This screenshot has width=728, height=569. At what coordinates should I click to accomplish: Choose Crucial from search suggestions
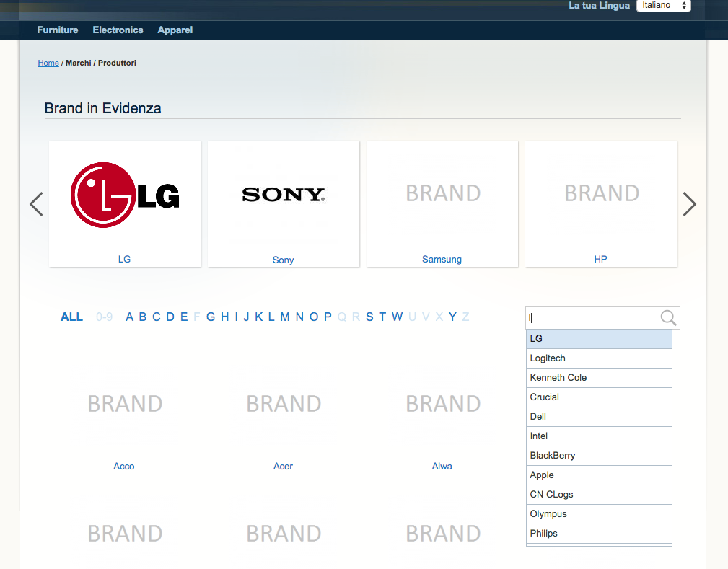[x=599, y=397]
